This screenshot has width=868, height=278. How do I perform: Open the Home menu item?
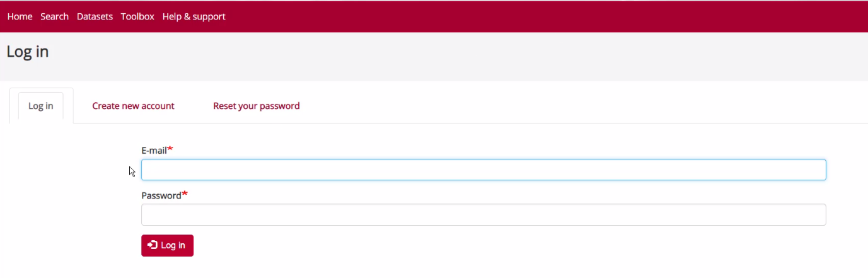[20, 16]
